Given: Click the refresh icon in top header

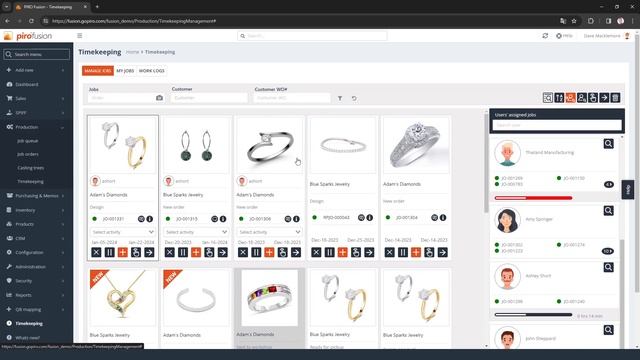Looking at the screenshot, I should (545, 36).
